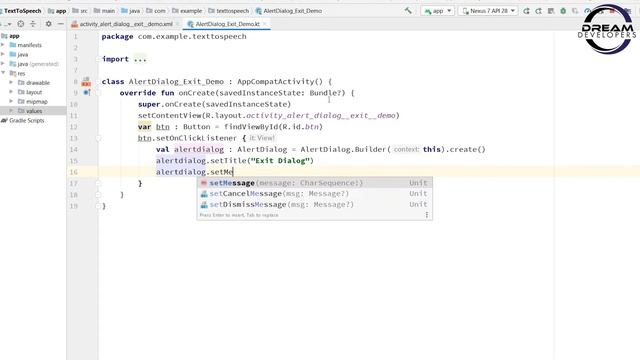Expand the drawable folder
Screen dimensions: 640x360
pos(11,82)
